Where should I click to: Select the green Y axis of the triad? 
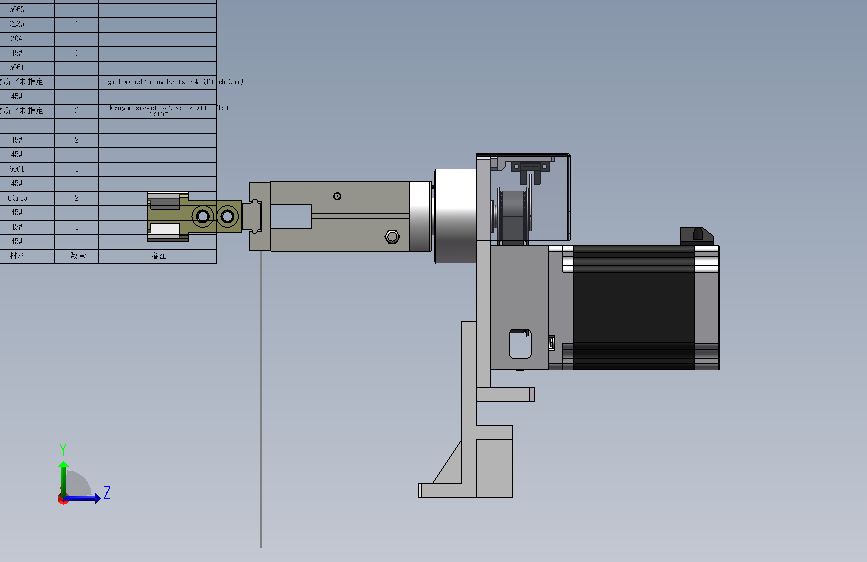pyautogui.click(x=64, y=479)
